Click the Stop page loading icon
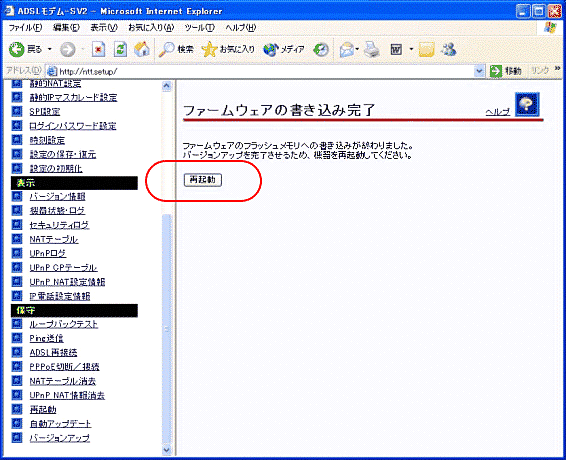This screenshot has height=460, width=566. click(x=98, y=49)
